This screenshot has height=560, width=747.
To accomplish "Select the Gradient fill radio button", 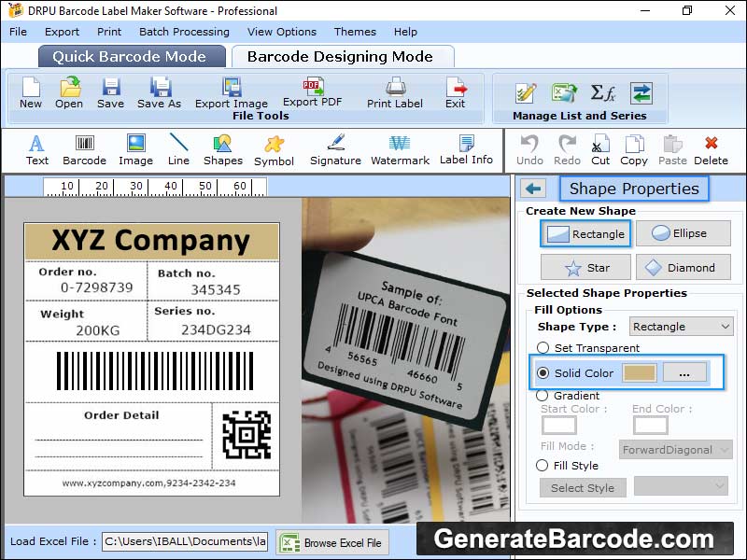I will click(543, 396).
